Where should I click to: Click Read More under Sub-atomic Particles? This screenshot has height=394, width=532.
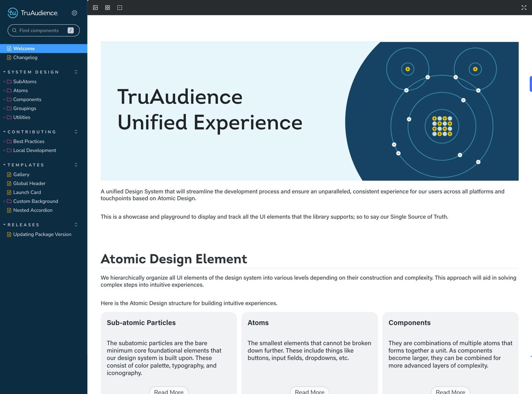(x=169, y=391)
